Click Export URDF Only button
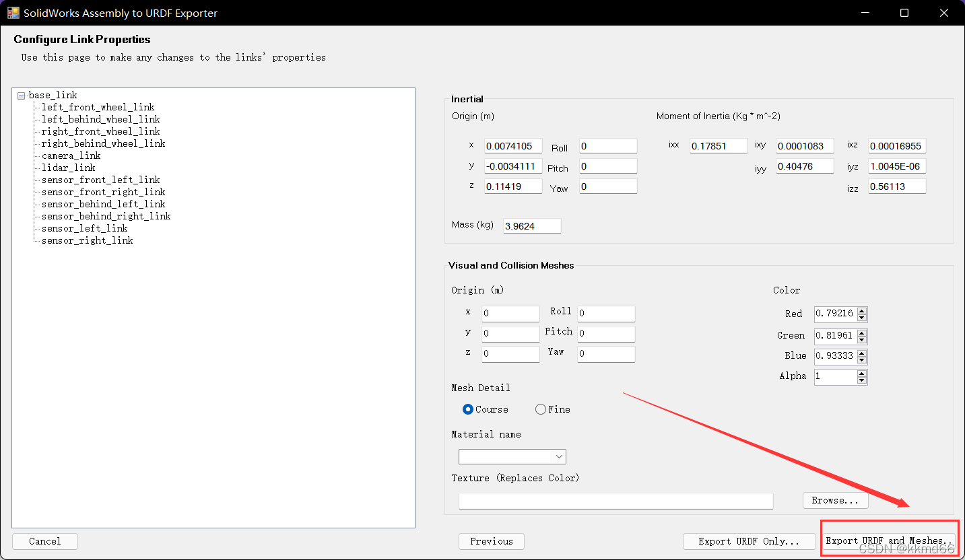The height and width of the screenshot is (560, 965). pyautogui.click(x=749, y=541)
